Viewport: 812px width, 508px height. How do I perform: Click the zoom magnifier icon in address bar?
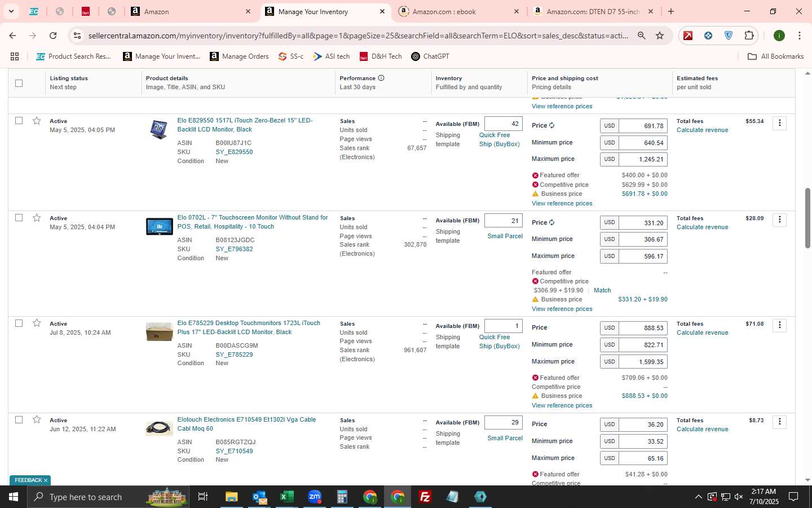click(642, 36)
